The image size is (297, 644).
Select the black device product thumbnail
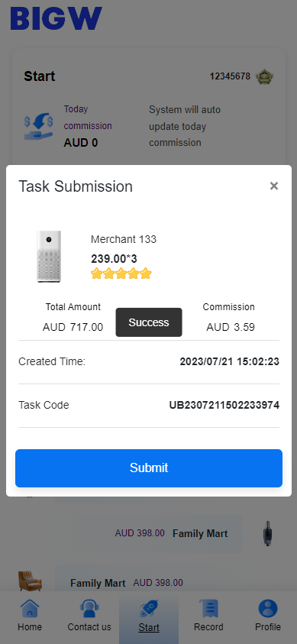pos(267,533)
